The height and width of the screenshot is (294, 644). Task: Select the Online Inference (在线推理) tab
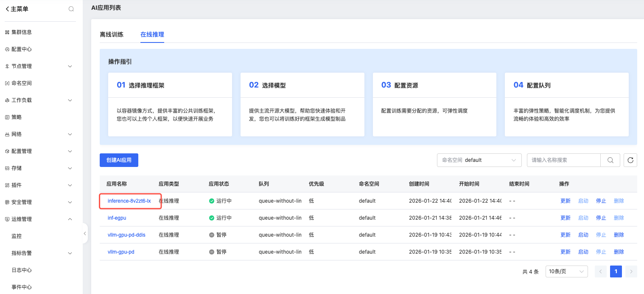coord(152,34)
